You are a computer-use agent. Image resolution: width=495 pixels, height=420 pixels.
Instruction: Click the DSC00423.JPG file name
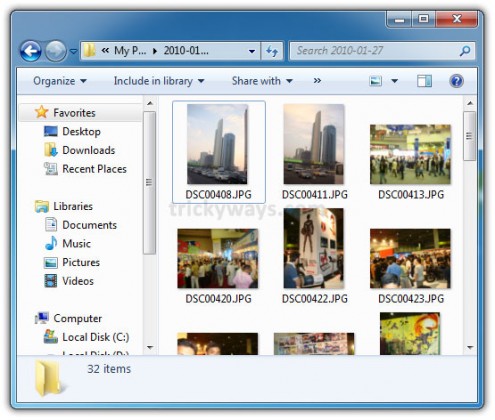411,298
